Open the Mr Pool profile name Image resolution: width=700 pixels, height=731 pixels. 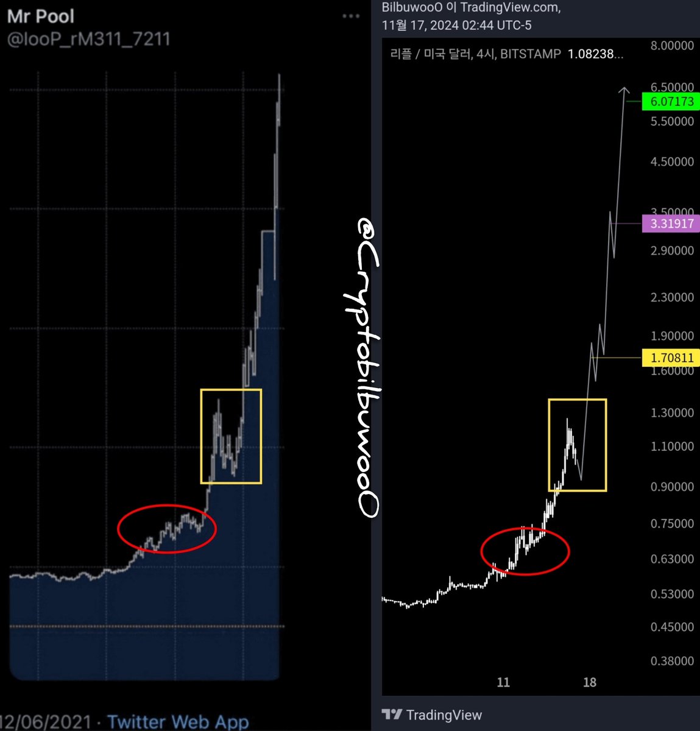(41, 16)
